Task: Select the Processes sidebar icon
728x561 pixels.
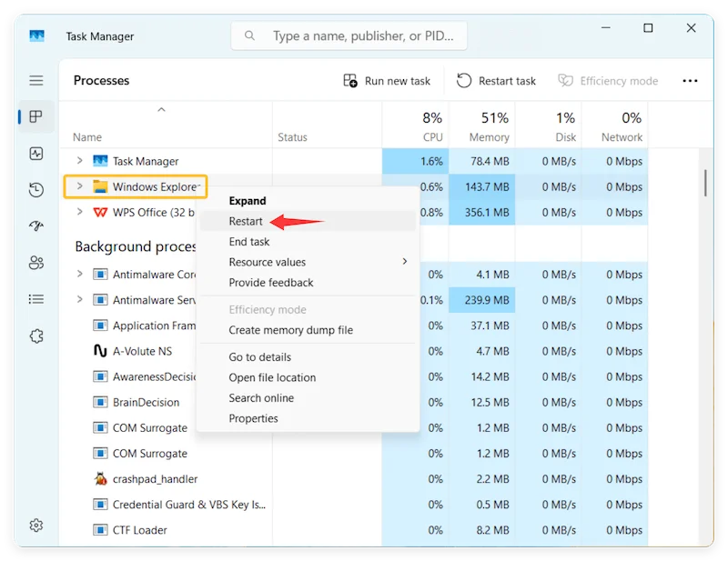Action: tap(36, 116)
